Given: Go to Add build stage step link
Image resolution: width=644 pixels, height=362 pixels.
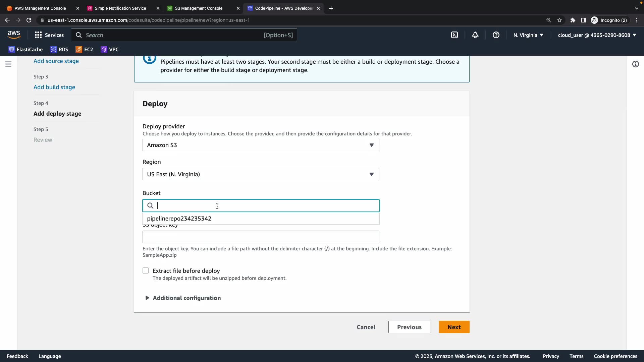Looking at the screenshot, I should coord(54,87).
